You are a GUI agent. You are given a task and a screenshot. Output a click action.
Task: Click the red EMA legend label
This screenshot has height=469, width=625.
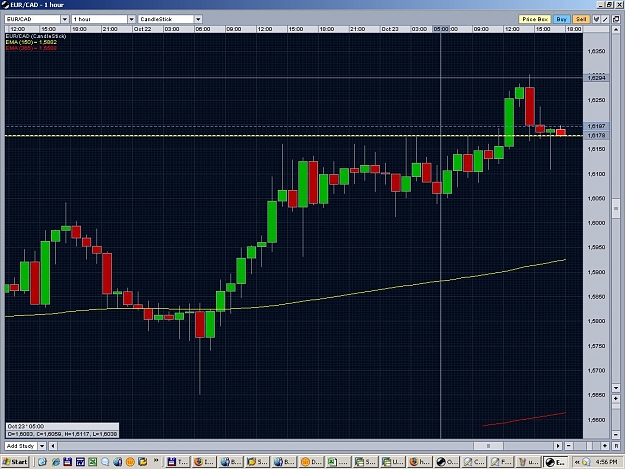pyautogui.click(x=31, y=48)
